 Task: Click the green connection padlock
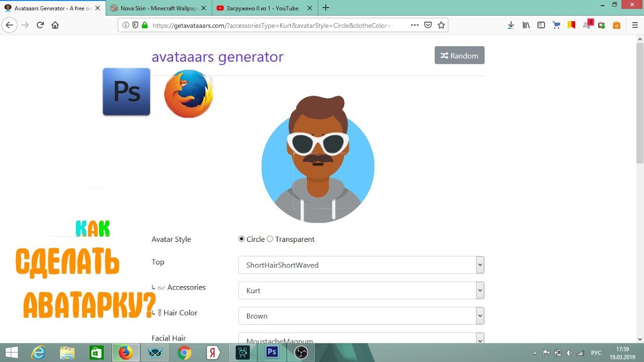pos(145,25)
